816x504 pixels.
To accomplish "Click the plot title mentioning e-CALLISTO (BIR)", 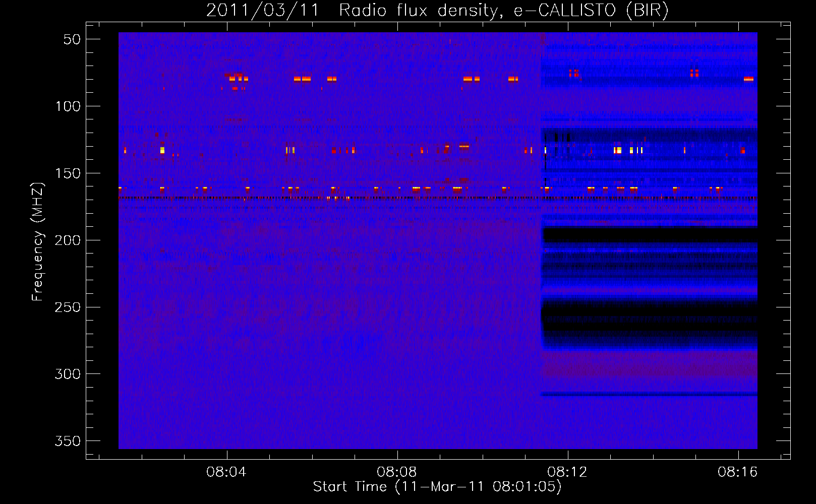I will [x=437, y=10].
